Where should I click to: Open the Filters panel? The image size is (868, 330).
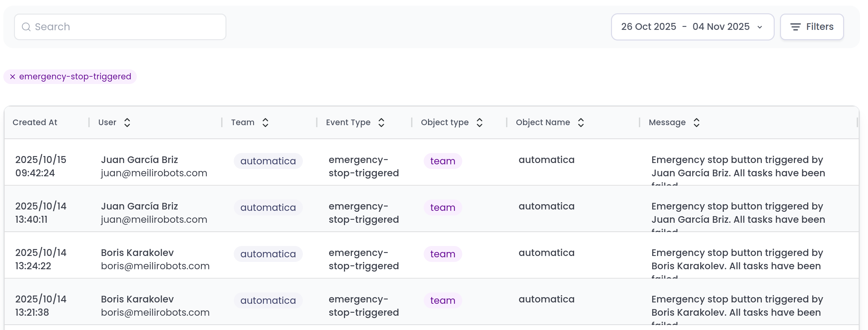coord(812,27)
